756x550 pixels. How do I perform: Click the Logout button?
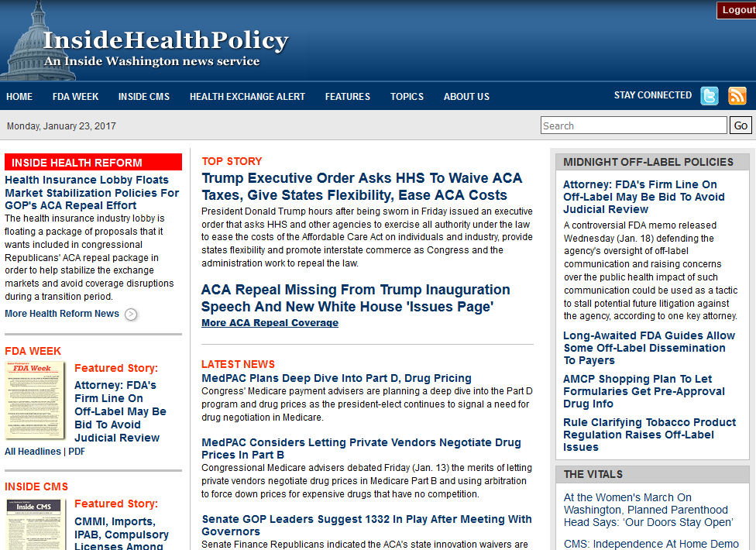[x=737, y=9]
